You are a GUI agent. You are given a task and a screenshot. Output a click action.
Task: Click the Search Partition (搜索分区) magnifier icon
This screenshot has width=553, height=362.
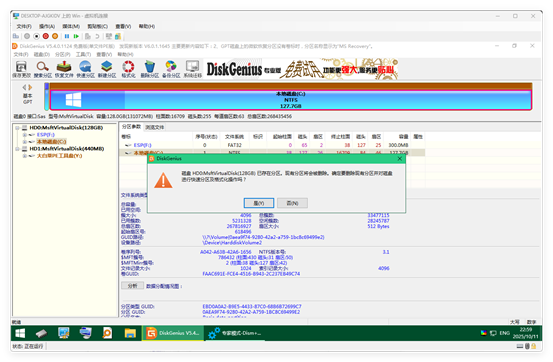pyautogui.click(x=43, y=69)
